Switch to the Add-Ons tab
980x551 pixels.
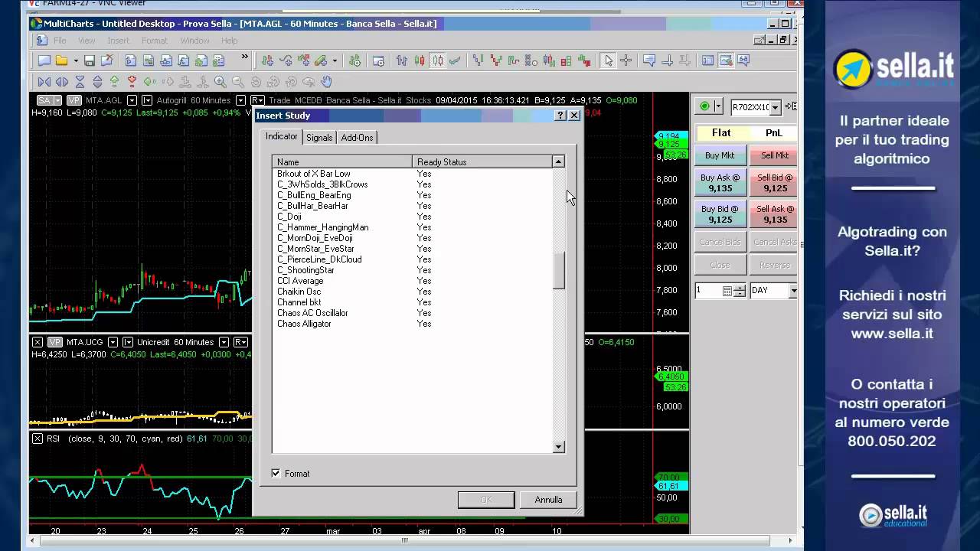357,138
